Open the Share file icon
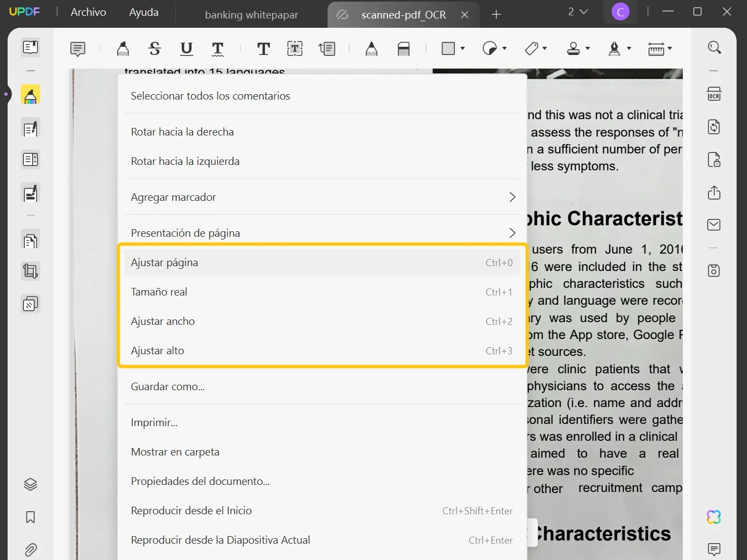 point(714,192)
